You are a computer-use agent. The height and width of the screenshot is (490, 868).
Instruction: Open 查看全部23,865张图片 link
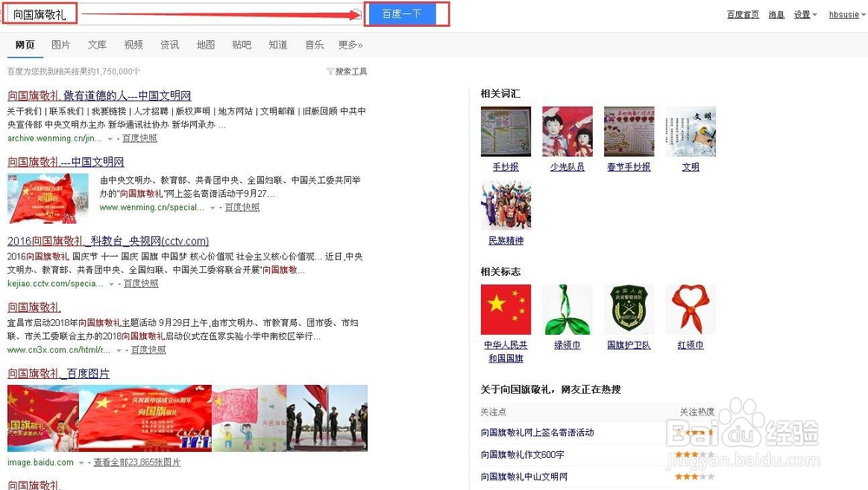click(x=137, y=462)
